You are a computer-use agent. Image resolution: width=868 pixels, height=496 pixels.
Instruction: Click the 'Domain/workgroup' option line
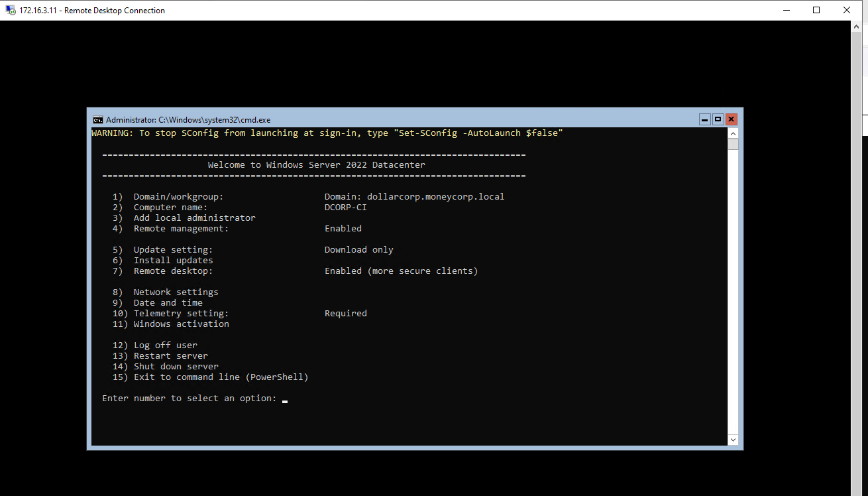tap(178, 197)
